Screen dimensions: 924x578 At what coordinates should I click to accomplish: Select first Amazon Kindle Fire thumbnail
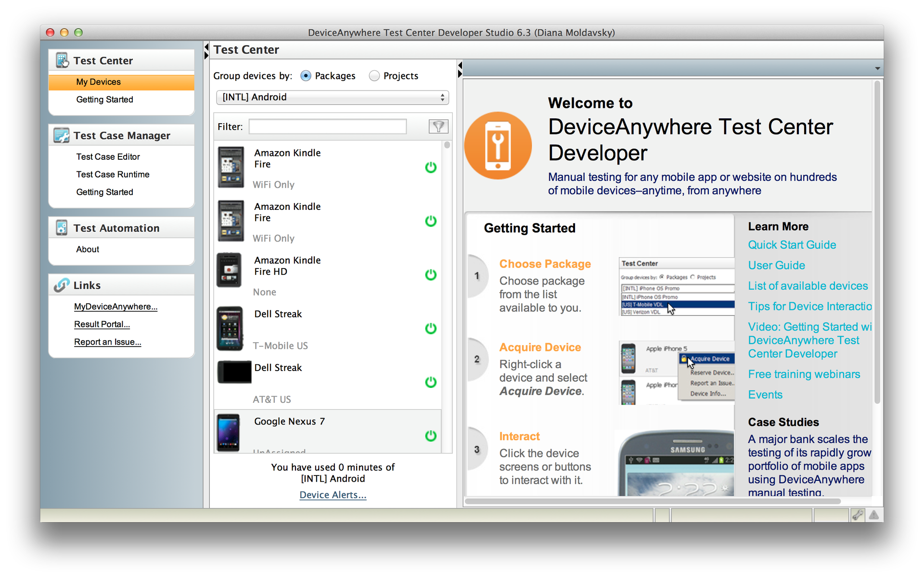click(x=231, y=167)
